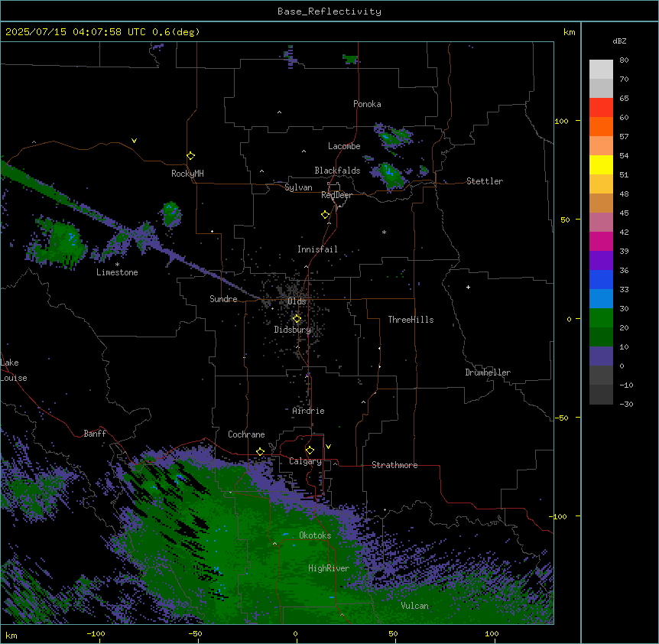Click the km unit label at top right

click(x=569, y=32)
